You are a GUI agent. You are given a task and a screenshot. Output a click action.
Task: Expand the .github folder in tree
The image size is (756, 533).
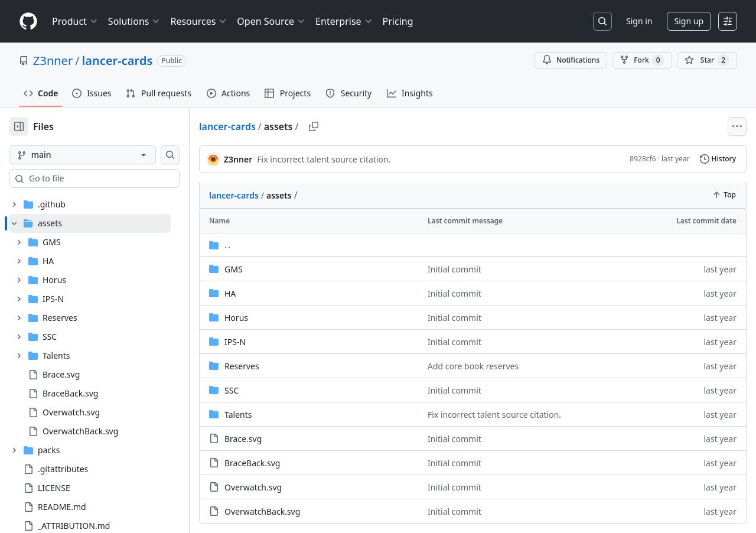click(14, 204)
